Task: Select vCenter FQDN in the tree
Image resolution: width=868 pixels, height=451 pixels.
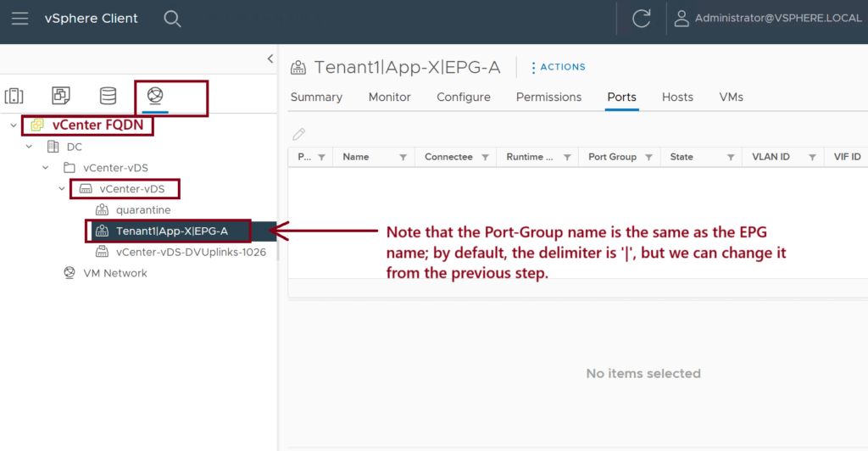Action: pyautogui.click(x=98, y=125)
